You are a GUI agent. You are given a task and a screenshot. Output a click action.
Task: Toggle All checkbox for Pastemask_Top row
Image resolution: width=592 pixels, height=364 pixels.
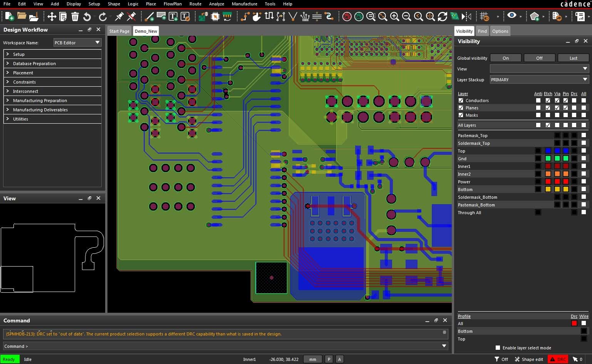[x=584, y=135]
